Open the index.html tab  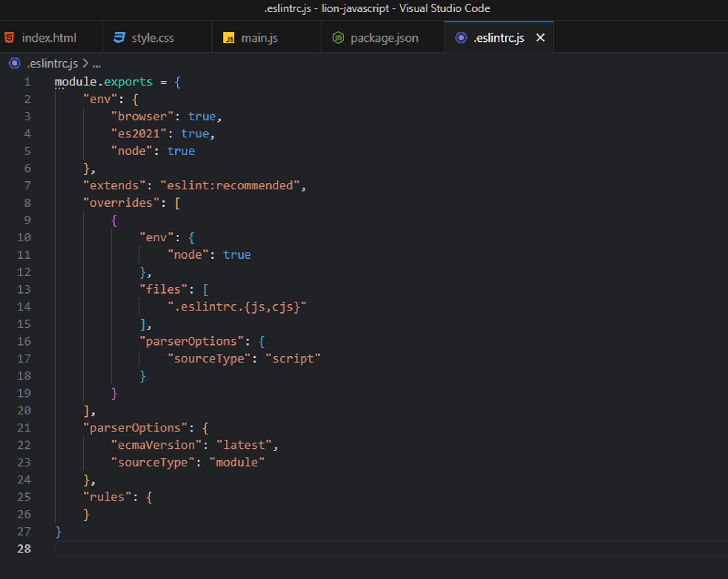pos(49,38)
